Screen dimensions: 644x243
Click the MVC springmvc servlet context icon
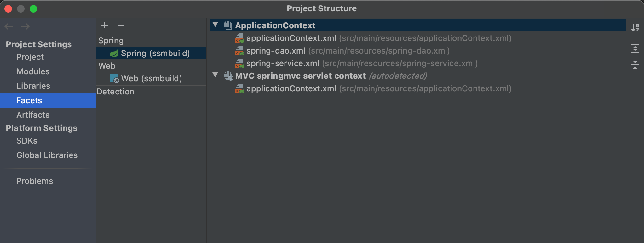pyautogui.click(x=228, y=76)
